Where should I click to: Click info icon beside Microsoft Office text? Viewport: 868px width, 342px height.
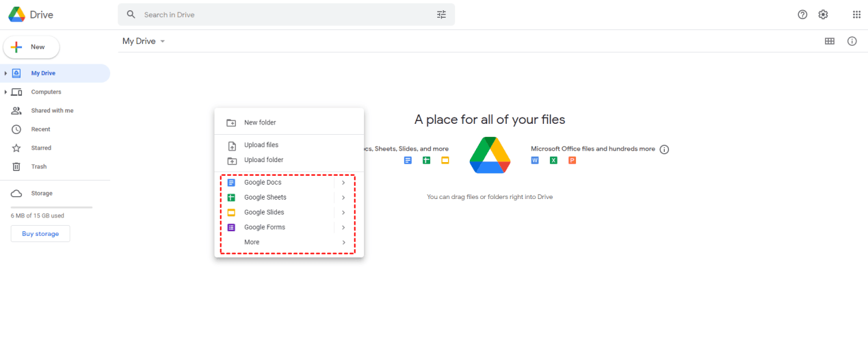(664, 149)
